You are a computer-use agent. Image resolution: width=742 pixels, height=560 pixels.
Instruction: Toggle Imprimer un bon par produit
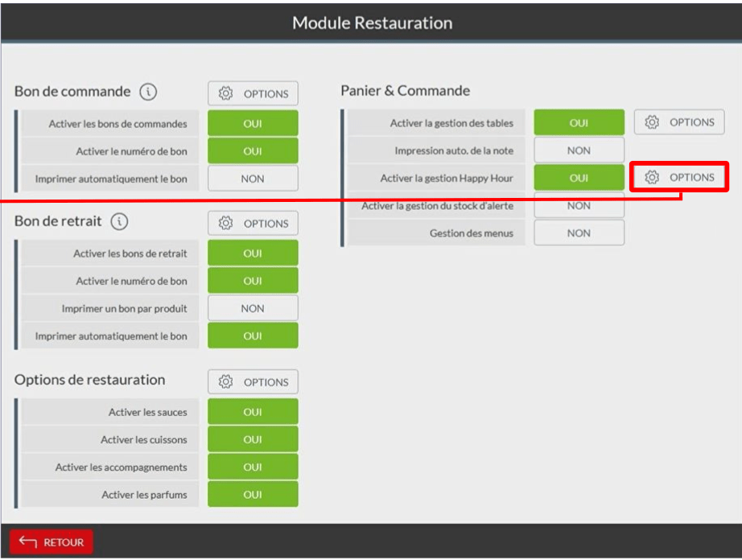click(x=253, y=308)
